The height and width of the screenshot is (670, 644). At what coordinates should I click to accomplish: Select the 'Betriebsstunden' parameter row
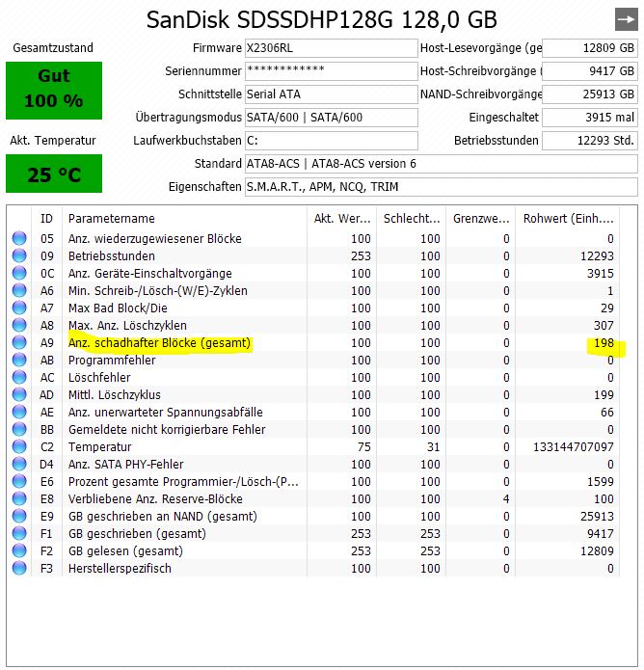pos(312,256)
